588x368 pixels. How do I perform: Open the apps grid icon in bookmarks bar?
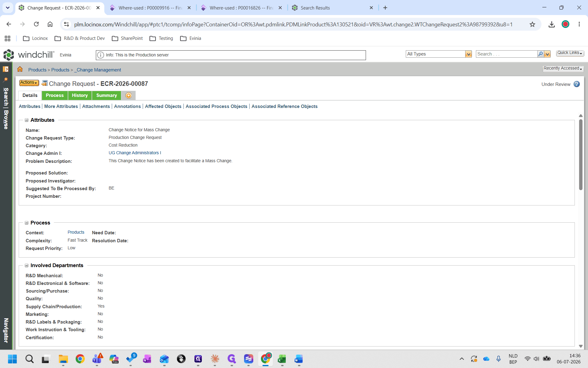8,38
